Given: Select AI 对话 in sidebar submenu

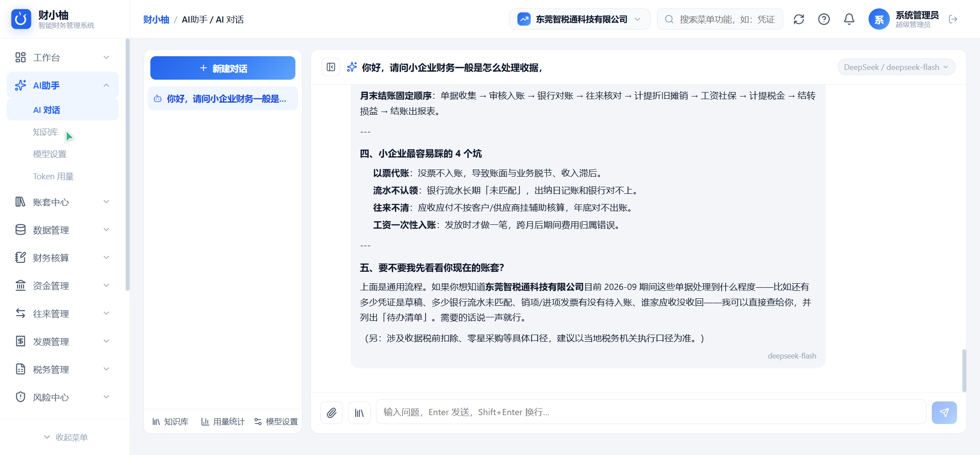Looking at the screenshot, I should [63, 110].
